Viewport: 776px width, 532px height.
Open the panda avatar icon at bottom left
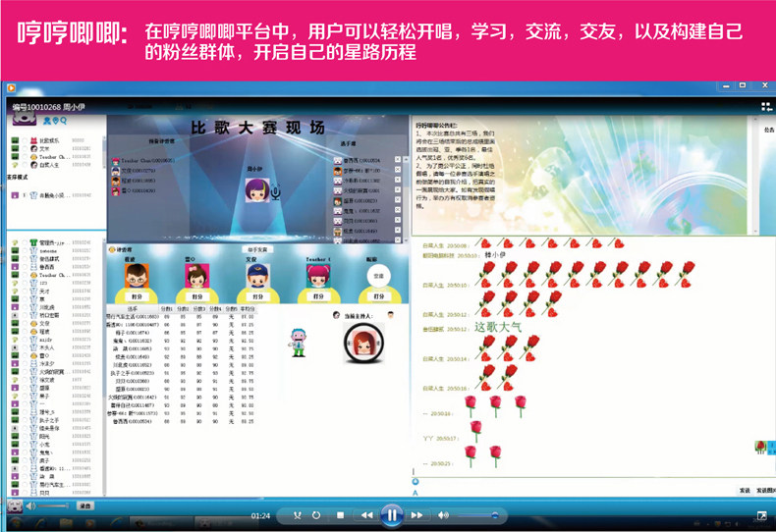pyautogui.click(x=15, y=505)
